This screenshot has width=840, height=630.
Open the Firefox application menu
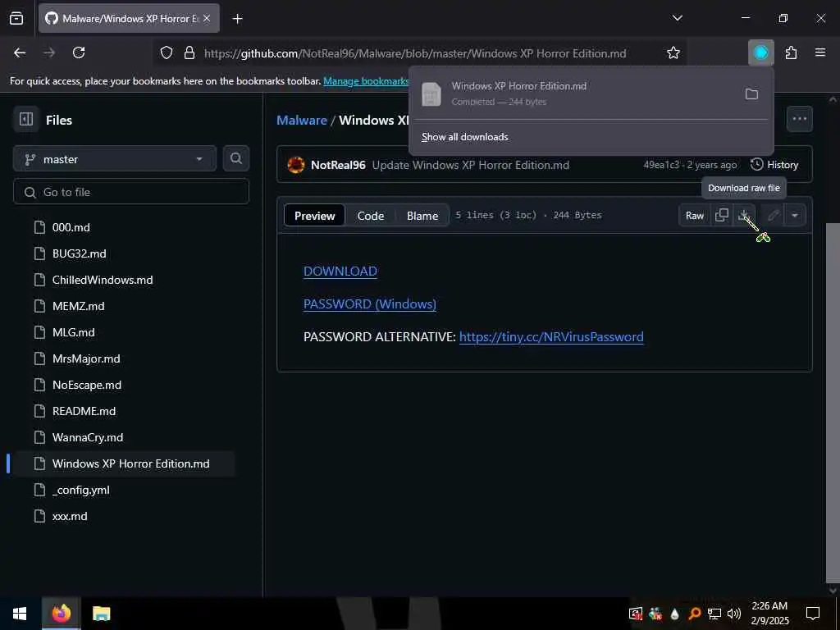pyautogui.click(x=820, y=52)
